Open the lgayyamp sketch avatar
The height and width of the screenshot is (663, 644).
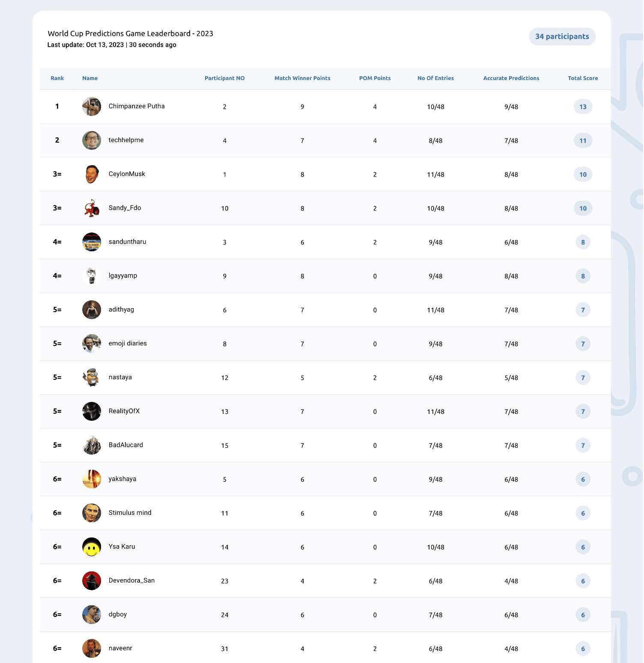point(92,276)
